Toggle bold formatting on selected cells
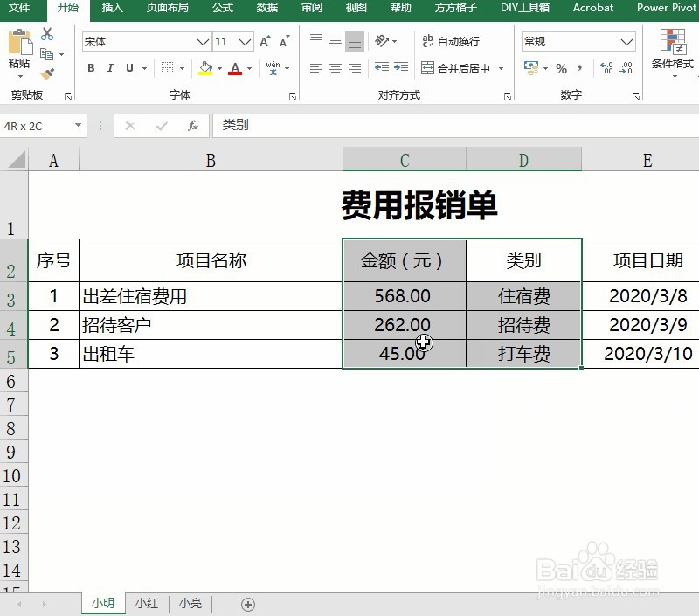The height and width of the screenshot is (616, 699). tap(91, 67)
